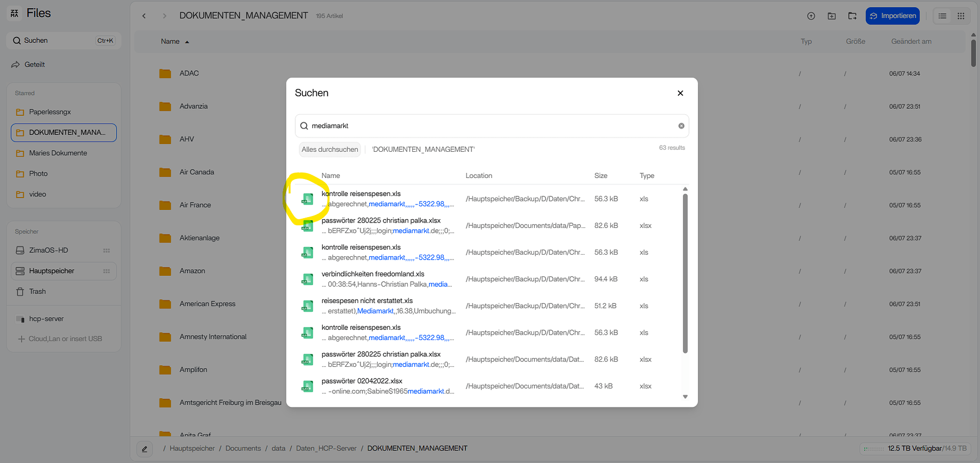Open the Air France folder
Image resolution: width=980 pixels, height=463 pixels.
click(x=195, y=205)
